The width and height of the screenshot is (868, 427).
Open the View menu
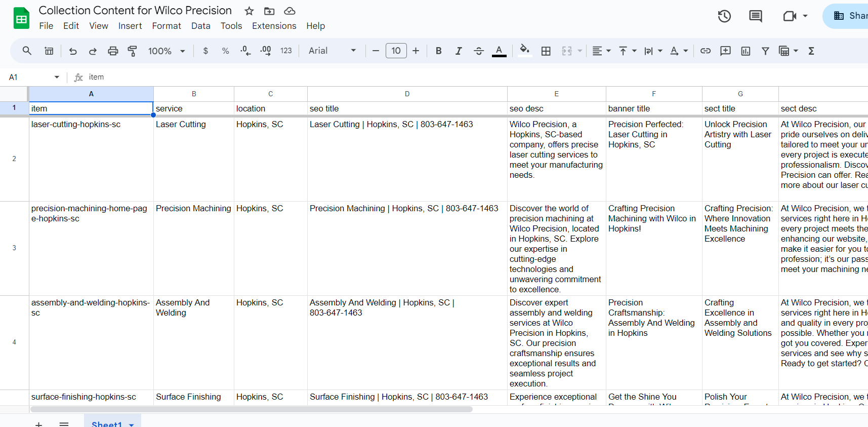coord(99,26)
